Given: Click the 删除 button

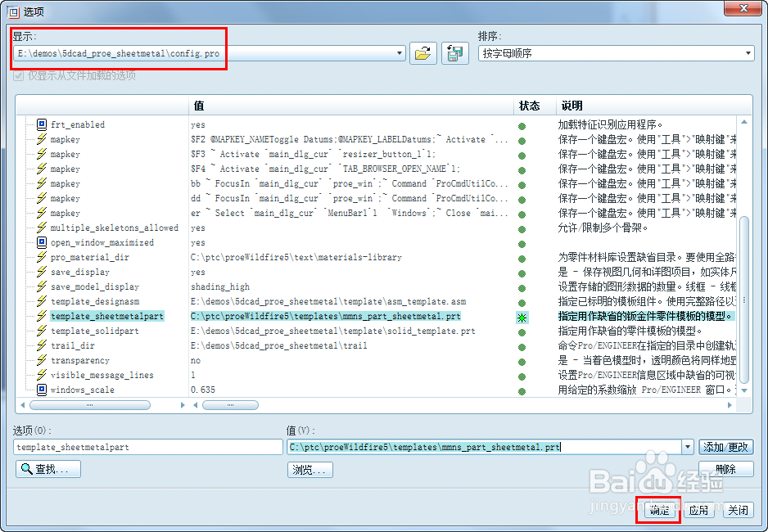Looking at the screenshot, I should pyautogui.click(x=726, y=469).
